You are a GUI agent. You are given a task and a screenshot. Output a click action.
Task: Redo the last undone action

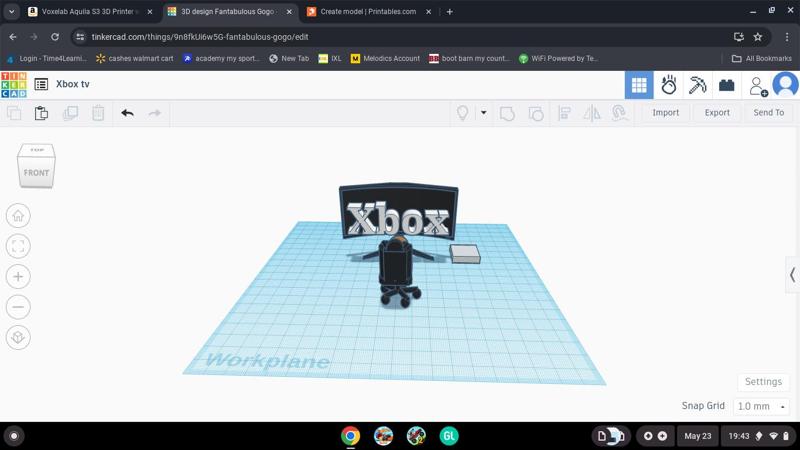tap(155, 113)
